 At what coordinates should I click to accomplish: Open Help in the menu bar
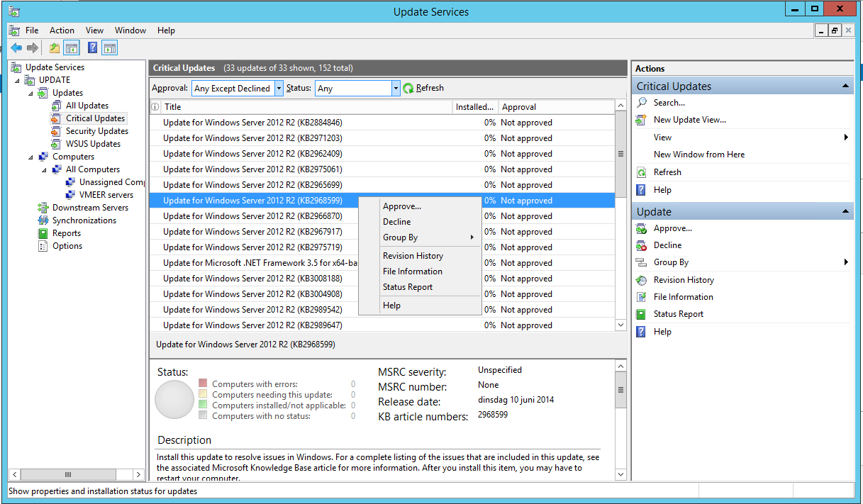(166, 30)
